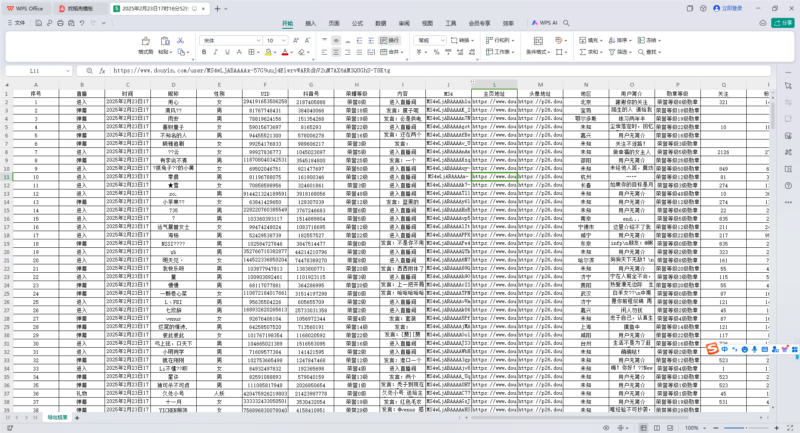Click the insert function fx icon
The image size is (800, 433).
coord(103,71)
